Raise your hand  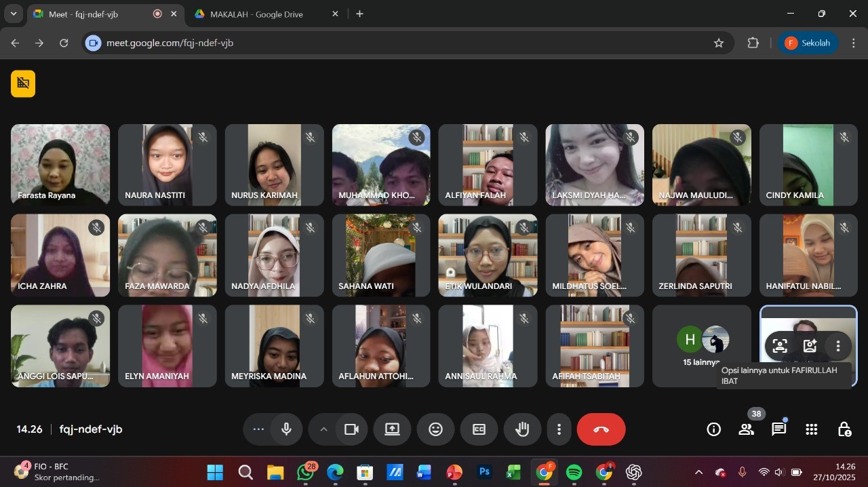(x=521, y=429)
